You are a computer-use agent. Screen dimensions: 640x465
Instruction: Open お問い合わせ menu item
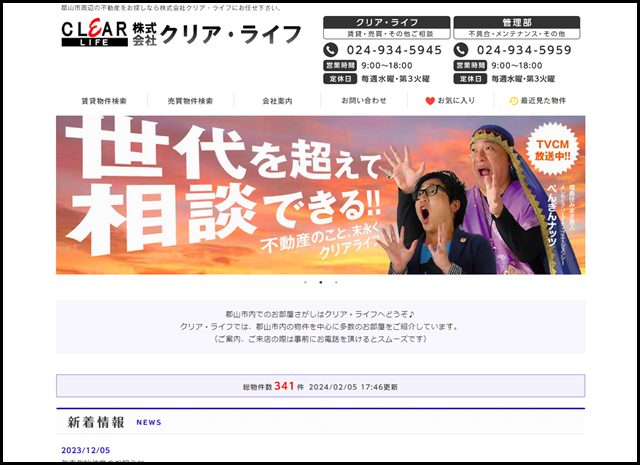pyautogui.click(x=364, y=100)
